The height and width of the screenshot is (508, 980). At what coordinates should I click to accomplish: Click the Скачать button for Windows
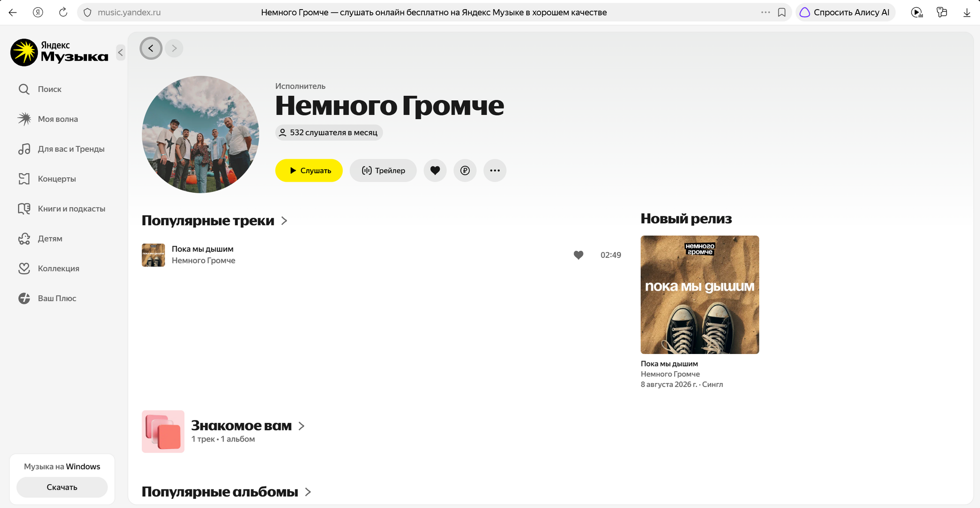click(x=62, y=487)
